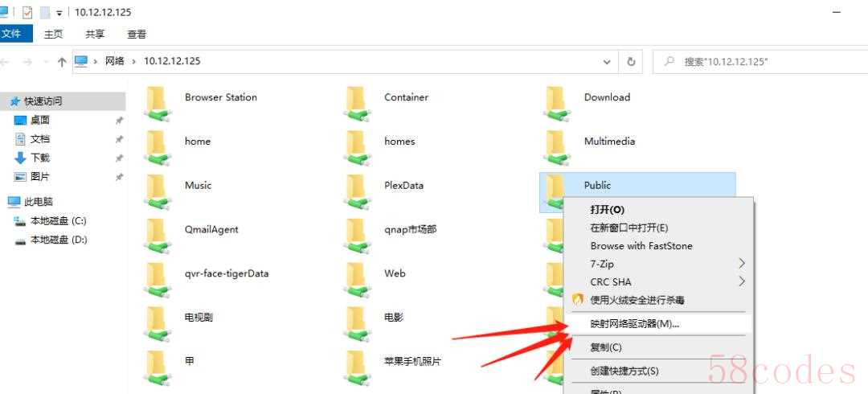Select the 苹果手机照片 folder icon
Image resolution: width=868 pixels, height=394 pixels.
tap(357, 368)
